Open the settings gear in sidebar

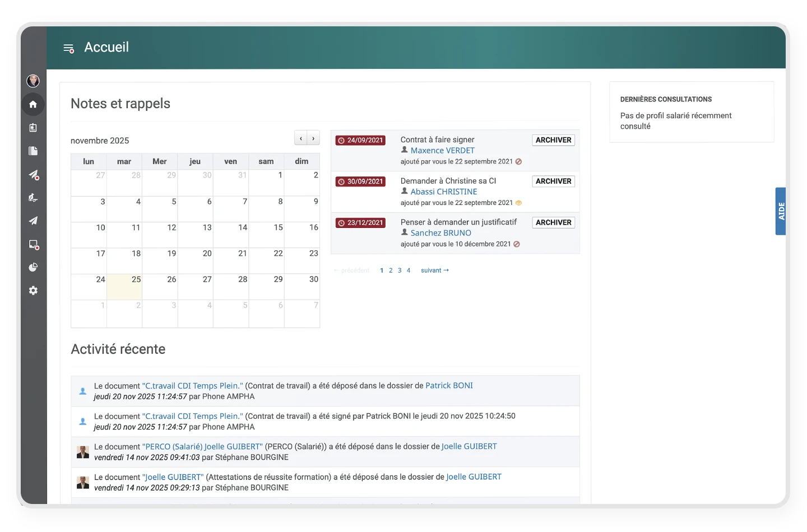[x=33, y=291]
